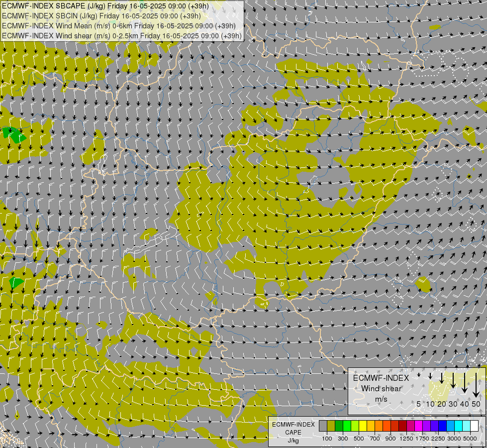Click the SBCAPE title line

point(105,6)
